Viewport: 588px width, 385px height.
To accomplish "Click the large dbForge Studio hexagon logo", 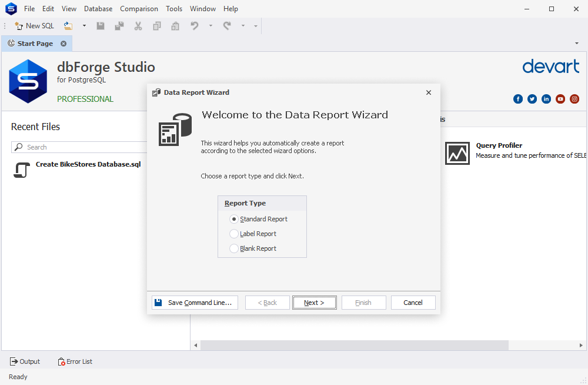I will click(x=28, y=81).
